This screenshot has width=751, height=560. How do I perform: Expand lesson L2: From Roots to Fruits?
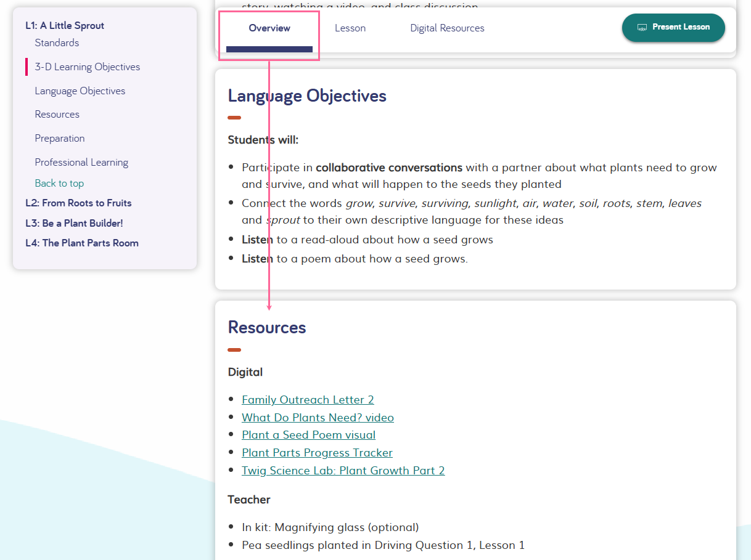point(78,203)
